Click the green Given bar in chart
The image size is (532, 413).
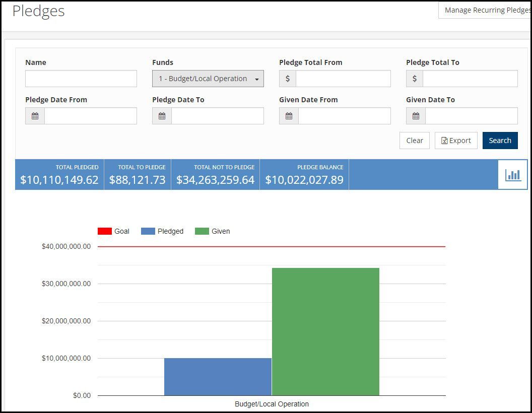(x=326, y=331)
